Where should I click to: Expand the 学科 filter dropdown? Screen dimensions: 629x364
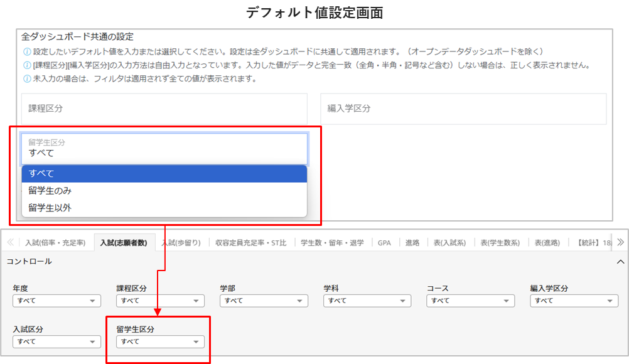(x=367, y=301)
